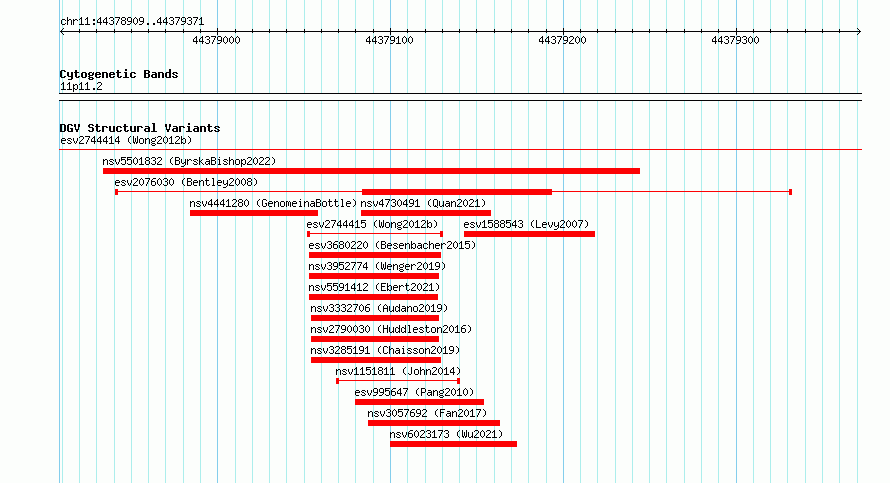Open nsv3952774 (Wenger2019) label
Image resolution: width=890 pixels, height=483 pixels.
[377, 266]
